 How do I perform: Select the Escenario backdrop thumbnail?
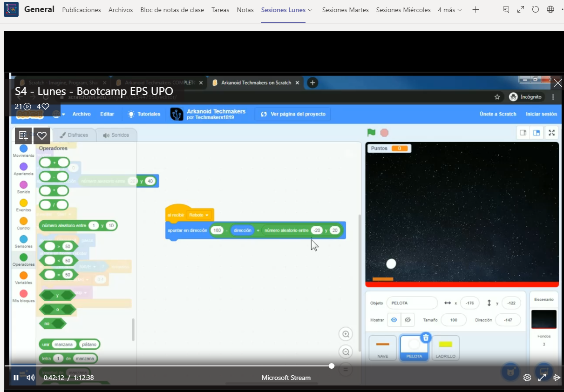pos(544,319)
